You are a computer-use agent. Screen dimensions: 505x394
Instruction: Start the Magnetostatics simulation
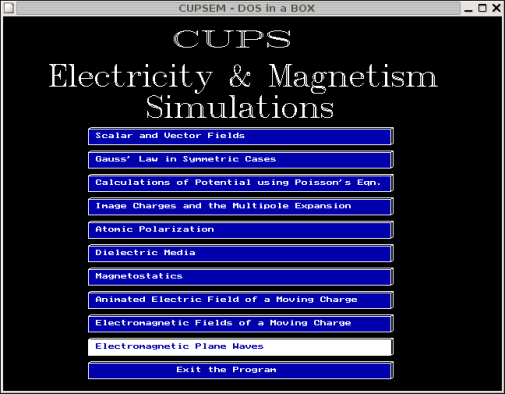click(x=241, y=276)
